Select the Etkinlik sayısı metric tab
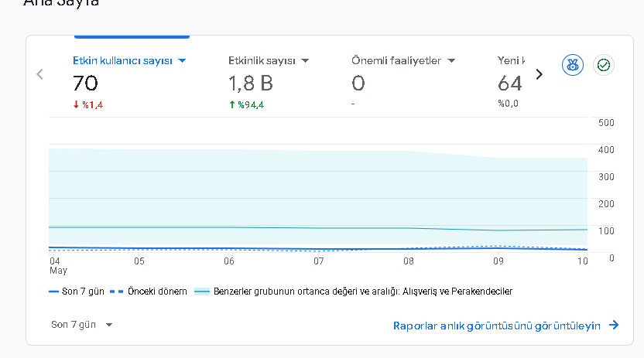This screenshot has width=644, height=358. point(269,82)
